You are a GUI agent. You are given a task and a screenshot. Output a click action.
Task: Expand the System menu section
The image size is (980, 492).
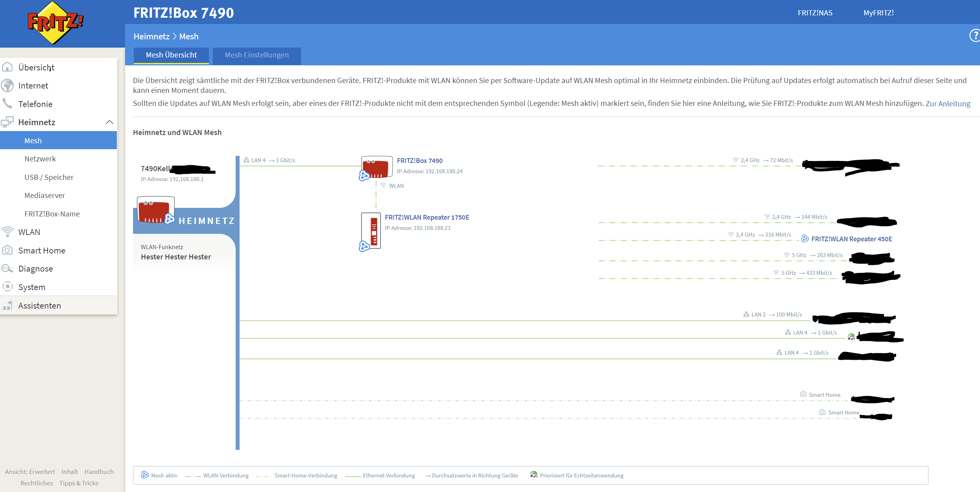click(x=31, y=287)
